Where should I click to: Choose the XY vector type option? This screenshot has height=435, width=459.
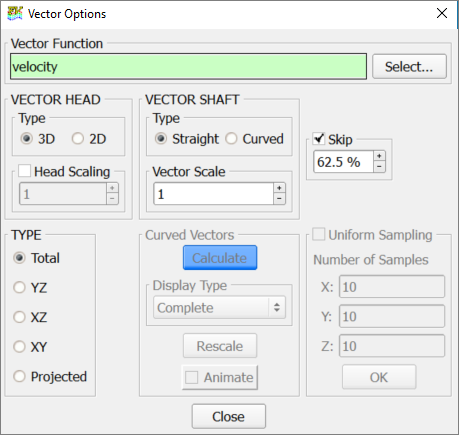[19, 347]
